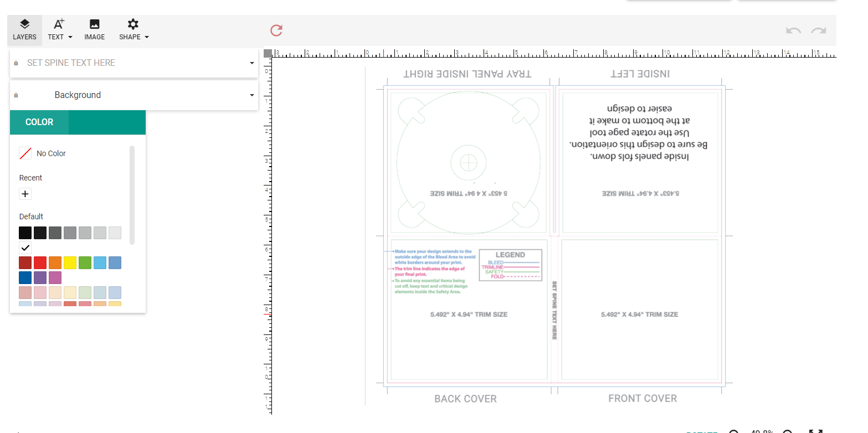Click the color panel scrollbar
Viewport: 868px width, 433px height.
132,195
